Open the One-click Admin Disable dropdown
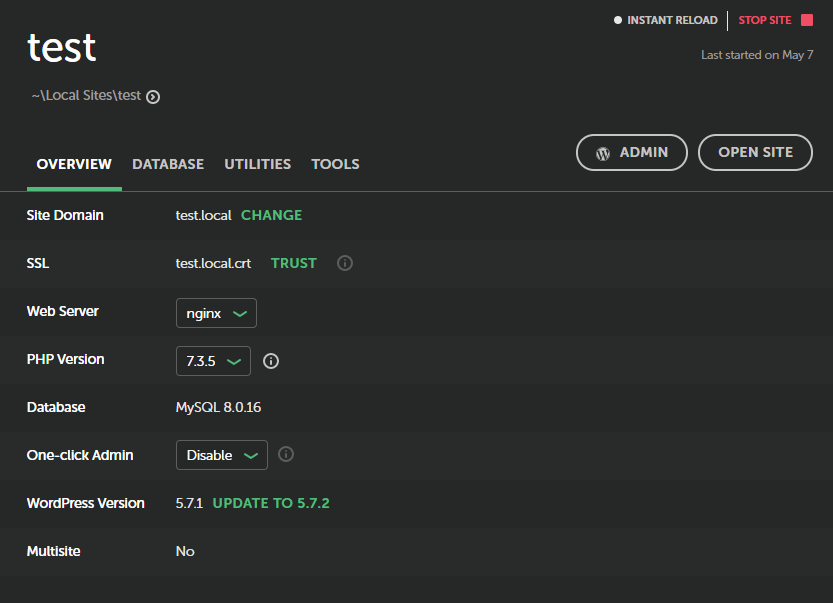 [222, 455]
